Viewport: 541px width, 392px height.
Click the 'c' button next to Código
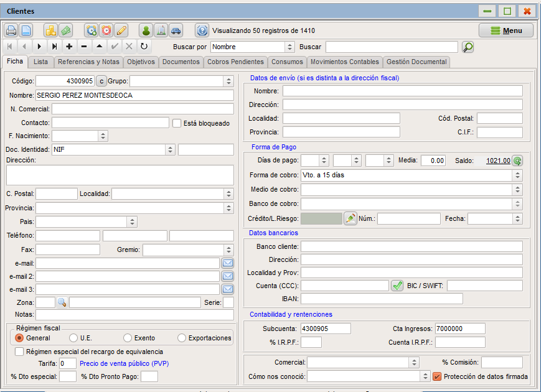pos(101,81)
